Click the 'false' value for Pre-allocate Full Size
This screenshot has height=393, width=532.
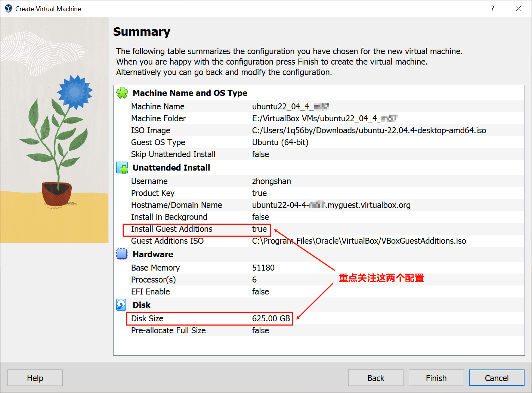pyautogui.click(x=261, y=330)
